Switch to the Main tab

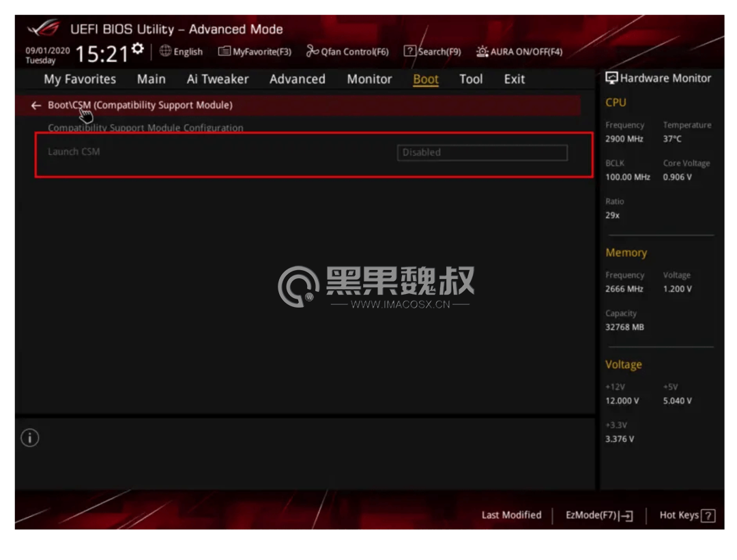pyautogui.click(x=151, y=79)
